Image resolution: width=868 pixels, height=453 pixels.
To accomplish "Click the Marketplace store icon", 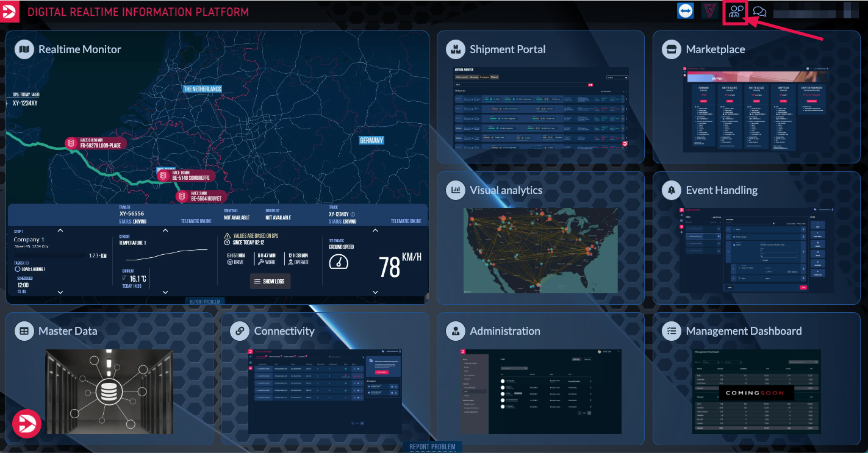I will tap(671, 49).
